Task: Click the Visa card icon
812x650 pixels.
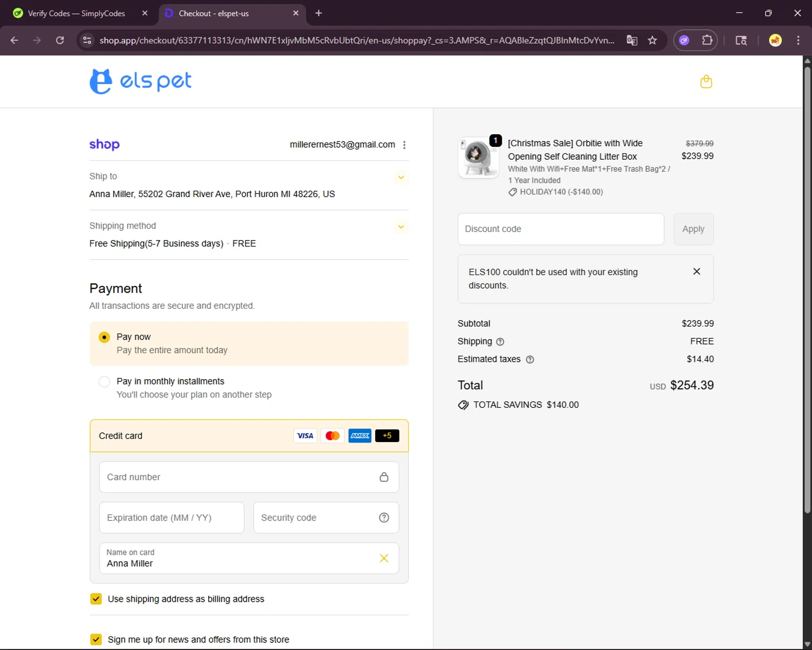Action: [x=305, y=435]
